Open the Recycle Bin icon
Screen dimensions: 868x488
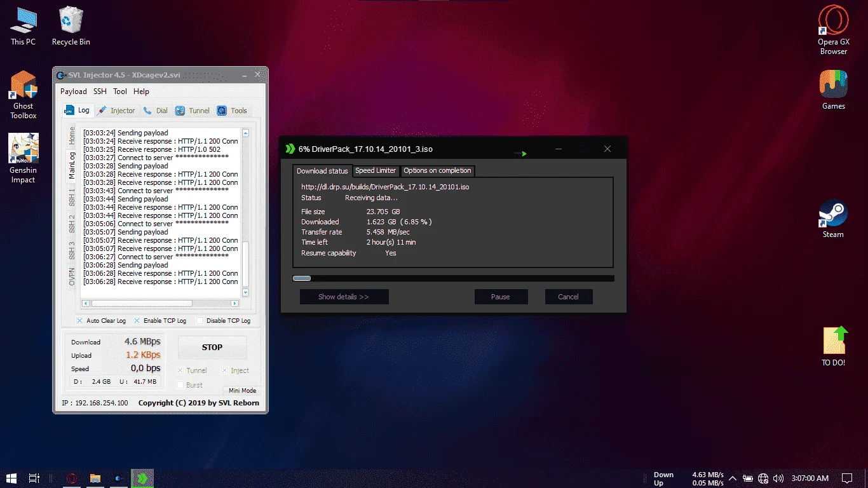(71, 26)
